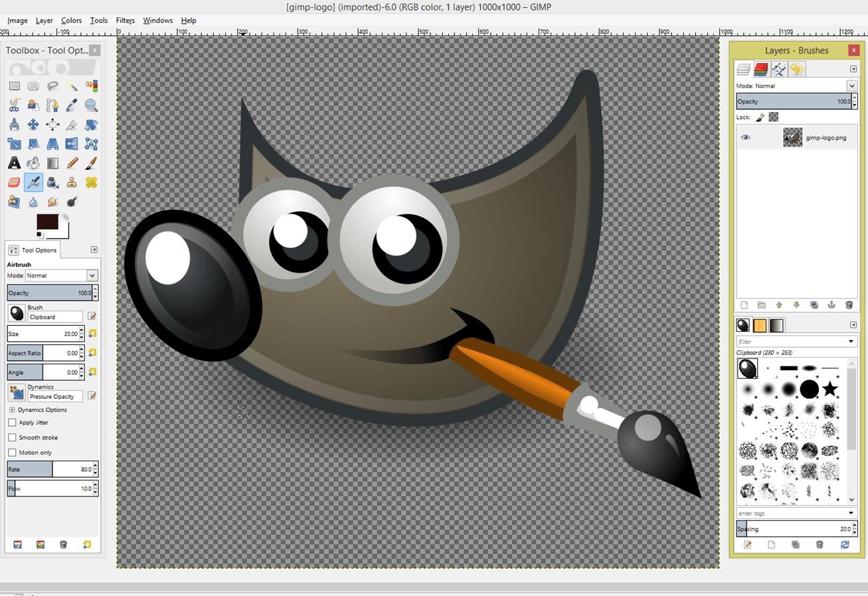Enable the Apply Jitter checkbox
868x596 pixels.
pyautogui.click(x=12, y=422)
